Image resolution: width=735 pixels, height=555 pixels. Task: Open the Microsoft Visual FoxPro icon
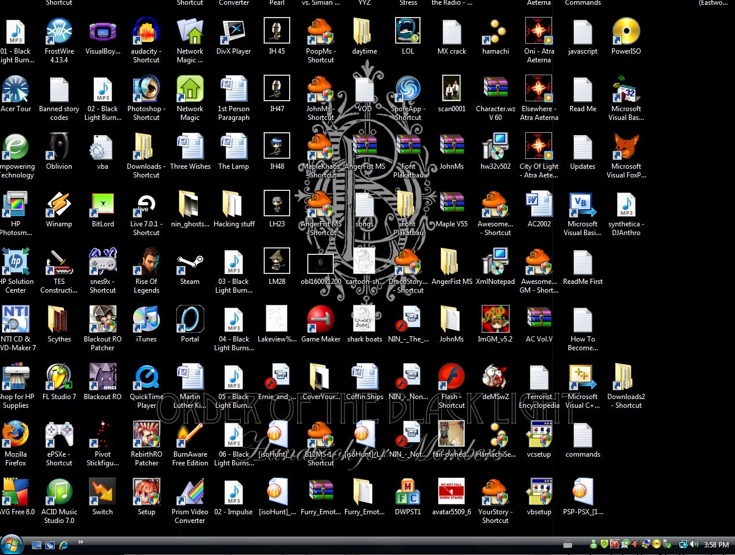tap(626, 147)
